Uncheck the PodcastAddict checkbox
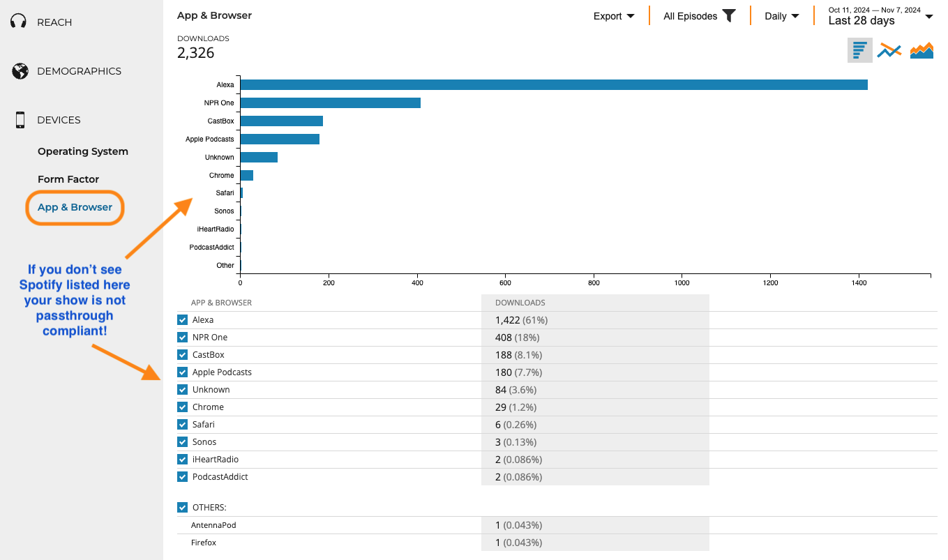The image size is (948, 560). click(x=183, y=477)
